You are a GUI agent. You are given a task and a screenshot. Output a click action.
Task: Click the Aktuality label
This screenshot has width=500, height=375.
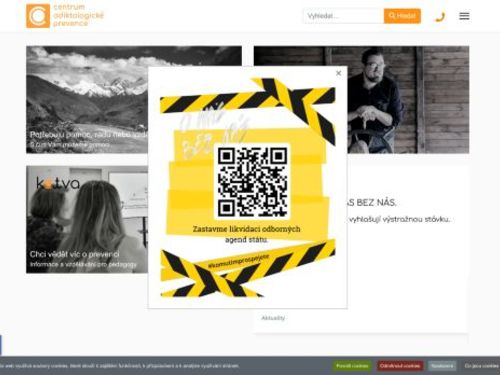(273, 318)
